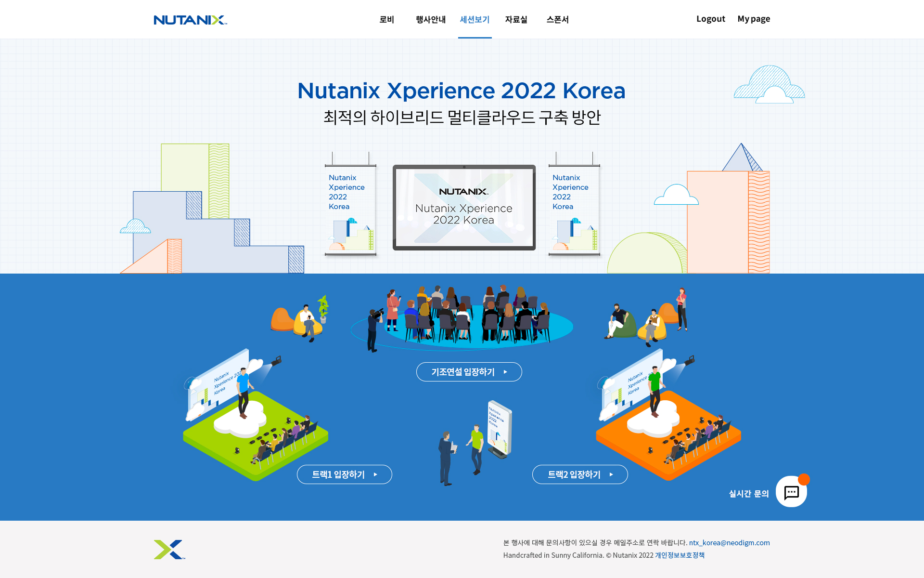Email ntx_korea@neodigm.com link
Screen dimensions: 924x578
point(729,542)
